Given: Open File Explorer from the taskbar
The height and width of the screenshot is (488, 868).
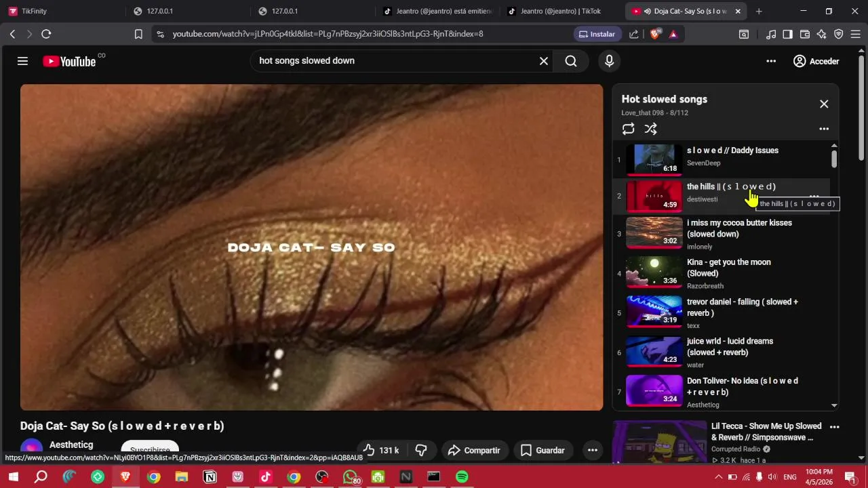Looking at the screenshot, I should click(x=182, y=477).
